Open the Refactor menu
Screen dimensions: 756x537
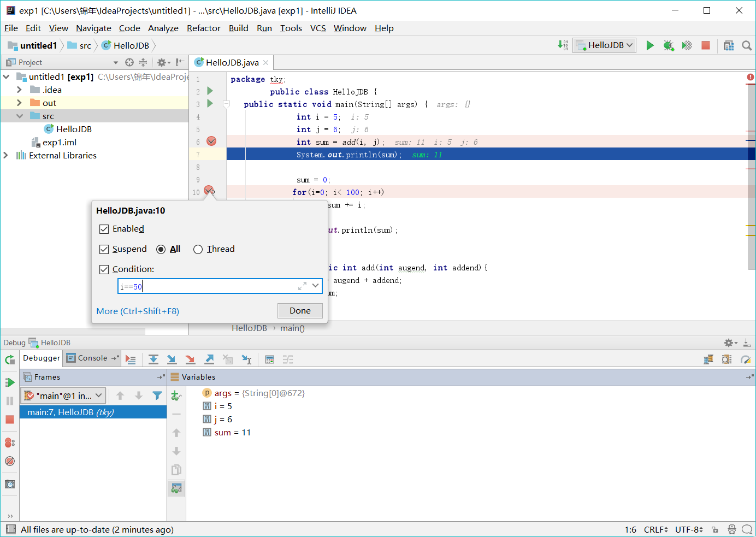click(203, 28)
